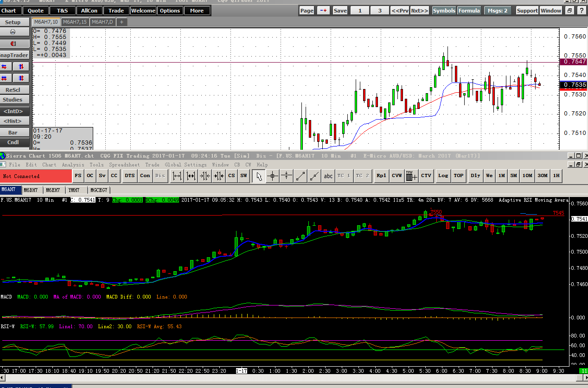Open the Spreadsheet menu
Viewport: 588px width, 388px height.
pos(125,165)
